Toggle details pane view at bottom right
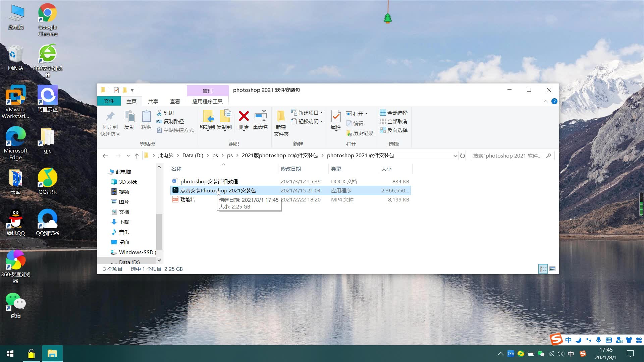 click(x=552, y=268)
